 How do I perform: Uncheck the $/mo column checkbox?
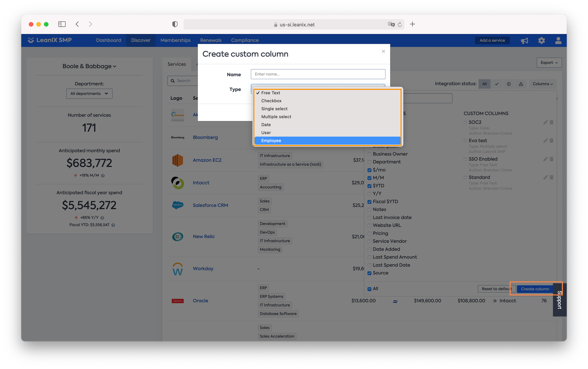[369, 170]
